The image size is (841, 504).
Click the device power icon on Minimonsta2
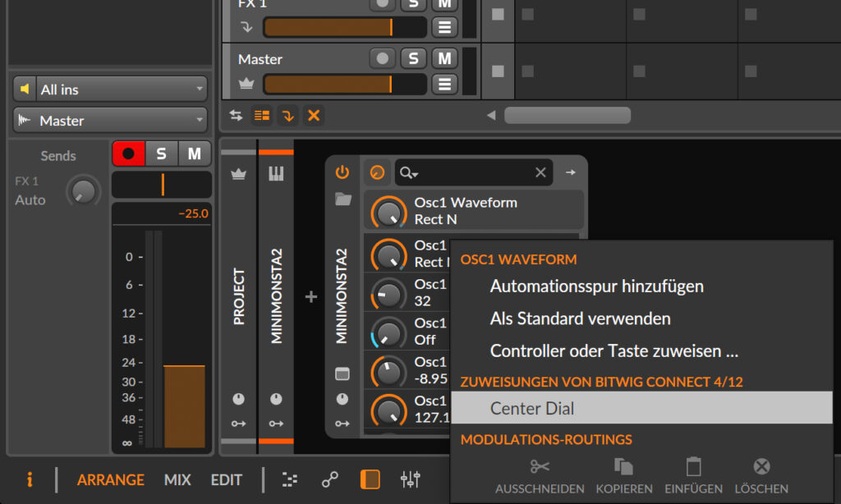tap(342, 172)
